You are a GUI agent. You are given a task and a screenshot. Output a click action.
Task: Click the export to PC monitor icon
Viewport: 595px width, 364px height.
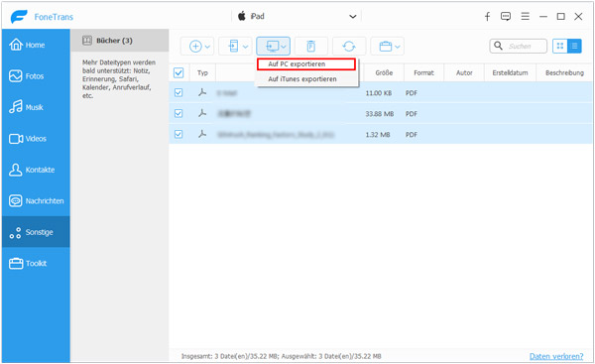coord(272,47)
